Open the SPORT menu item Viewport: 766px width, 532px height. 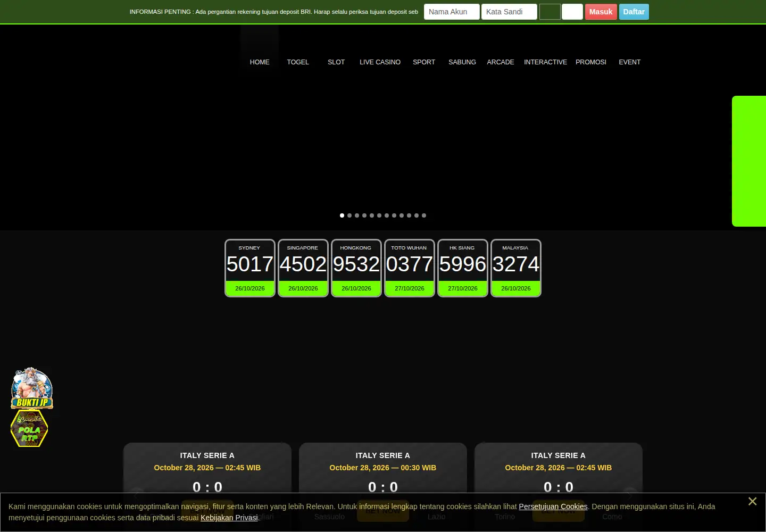click(x=424, y=62)
